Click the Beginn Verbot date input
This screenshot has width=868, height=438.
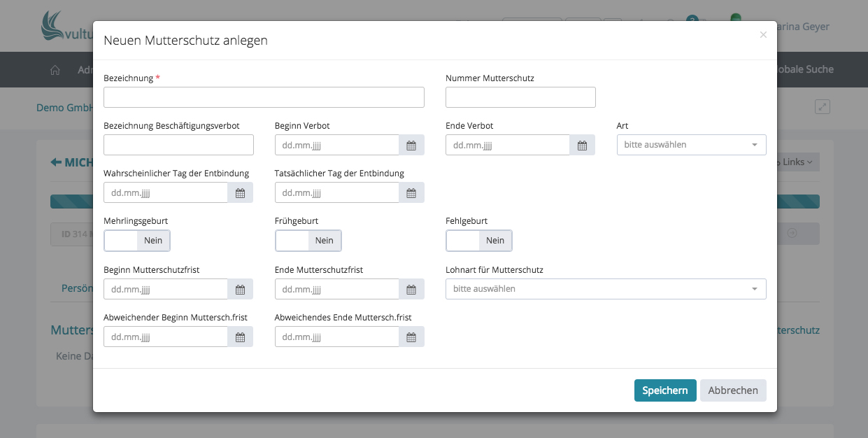[x=336, y=146]
